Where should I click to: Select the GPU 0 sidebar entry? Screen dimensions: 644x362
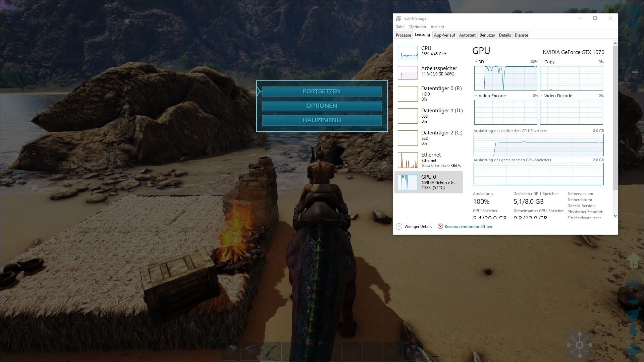tap(429, 182)
